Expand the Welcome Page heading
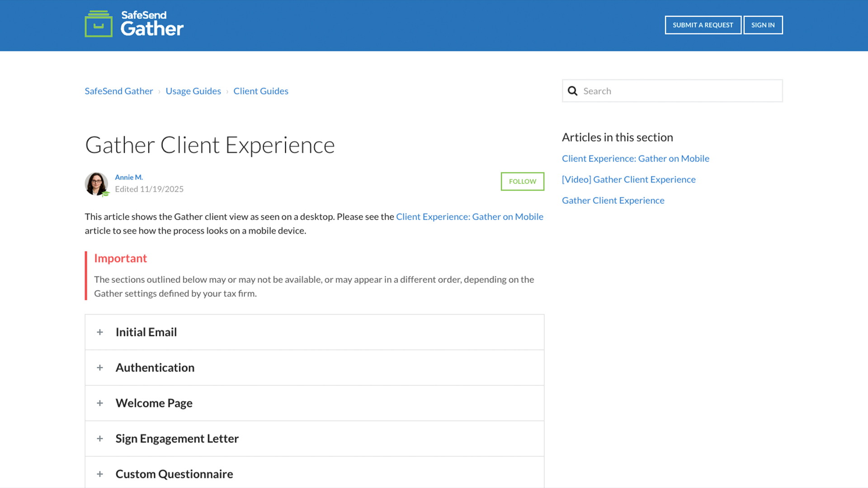This screenshot has height=488, width=868. pos(154,403)
